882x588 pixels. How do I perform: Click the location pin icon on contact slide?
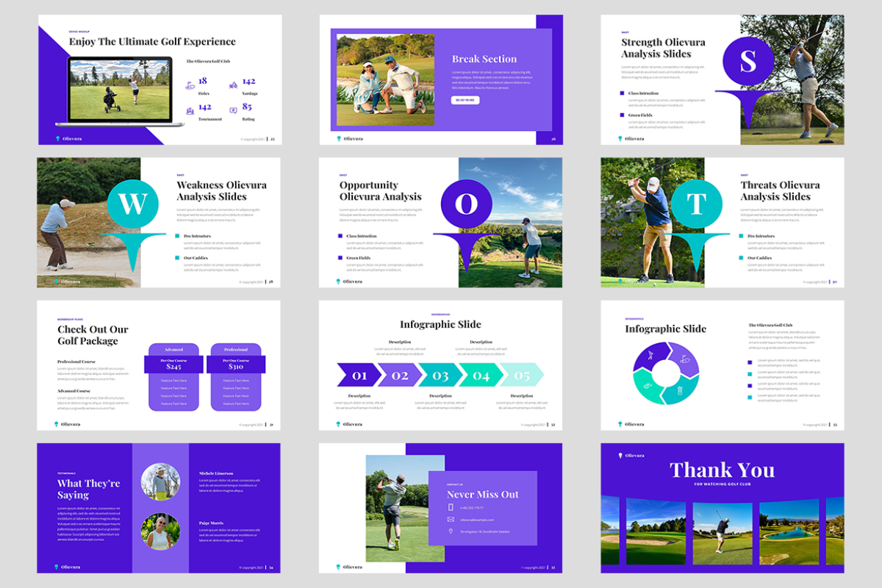451,531
